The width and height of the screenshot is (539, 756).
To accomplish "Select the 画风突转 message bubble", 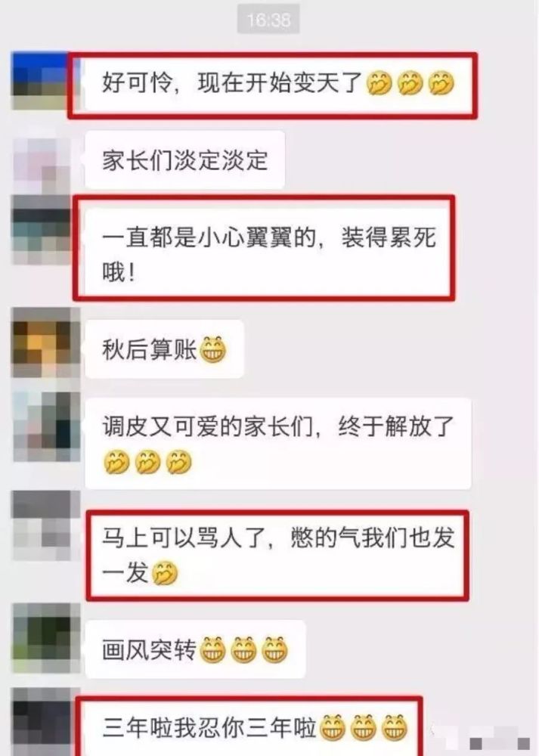I will (x=195, y=649).
